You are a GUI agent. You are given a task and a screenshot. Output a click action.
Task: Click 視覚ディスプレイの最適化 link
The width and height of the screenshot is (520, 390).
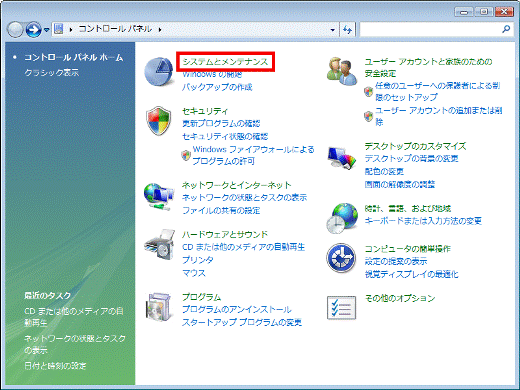(411, 274)
